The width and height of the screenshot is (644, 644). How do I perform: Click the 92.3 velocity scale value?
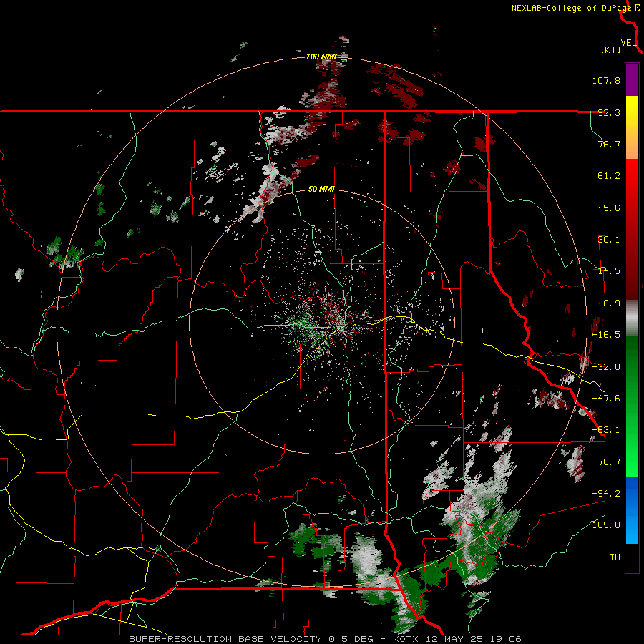[609, 112]
